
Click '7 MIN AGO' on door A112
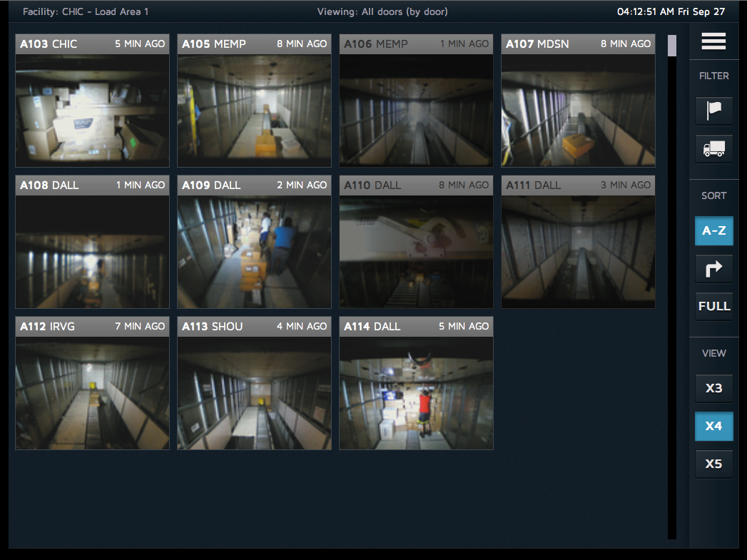pos(140,326)
